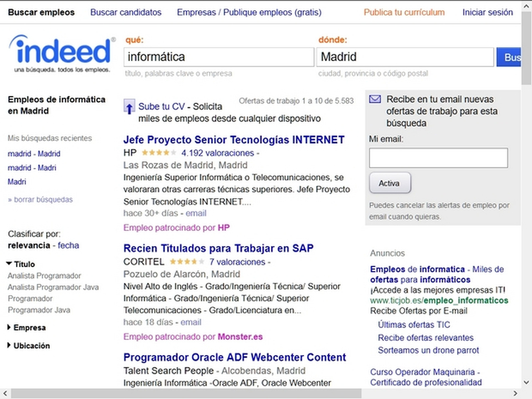Click Iniciar sesión

pos(488,12)
